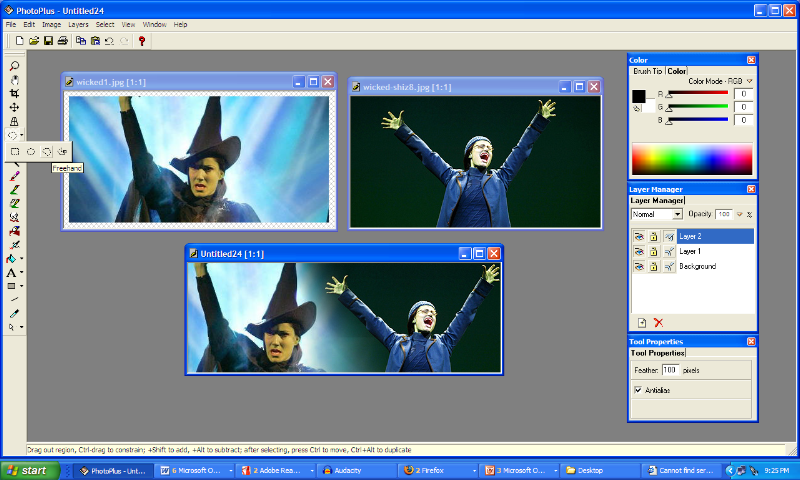Viewport: 800px width, 480px height.
Task: Switch to the Brush Tip tab
Action: point(647,71)
